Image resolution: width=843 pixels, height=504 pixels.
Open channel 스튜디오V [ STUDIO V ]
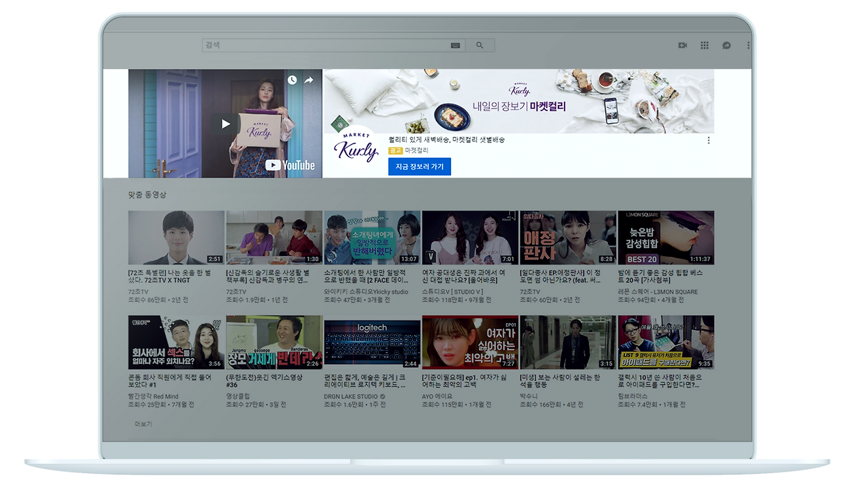point(452,291)
